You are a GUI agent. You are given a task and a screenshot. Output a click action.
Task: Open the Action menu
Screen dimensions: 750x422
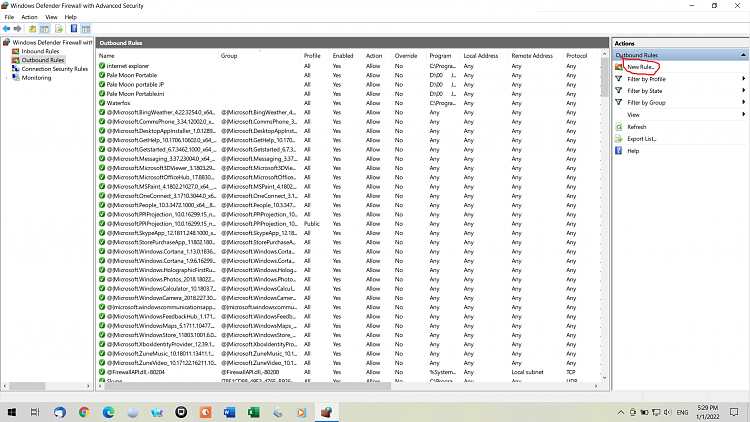pyautogui.click(x=29, y=17)
